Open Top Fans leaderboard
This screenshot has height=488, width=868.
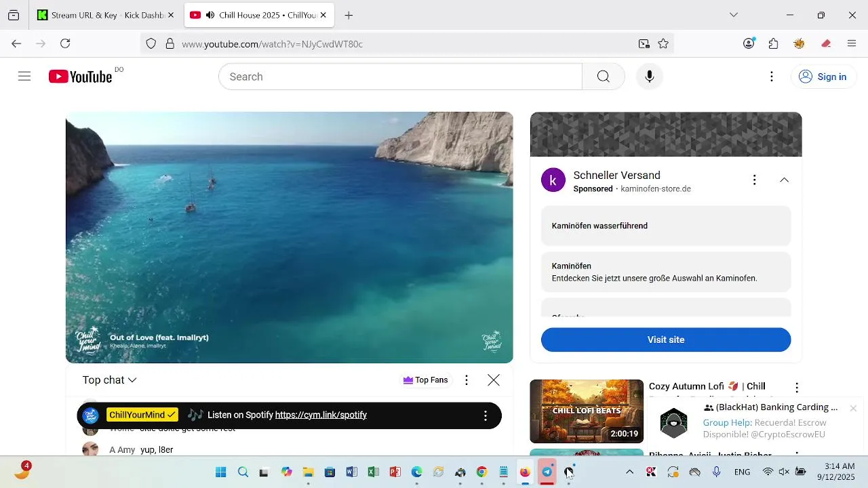425,380
